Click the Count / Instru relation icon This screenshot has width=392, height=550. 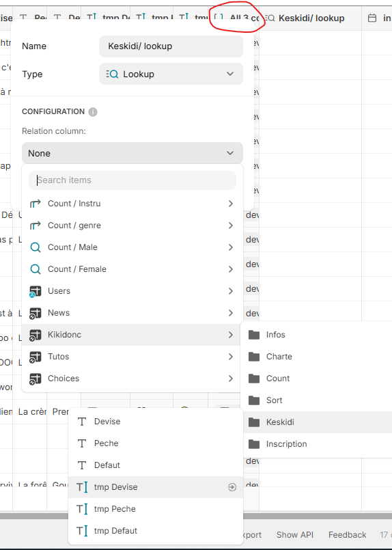[x=35, y=204]
